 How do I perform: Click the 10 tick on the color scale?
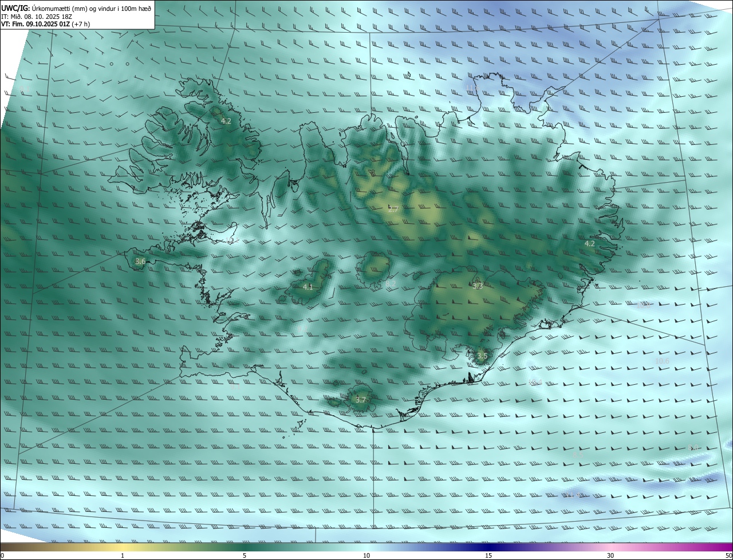coord(366,555)
